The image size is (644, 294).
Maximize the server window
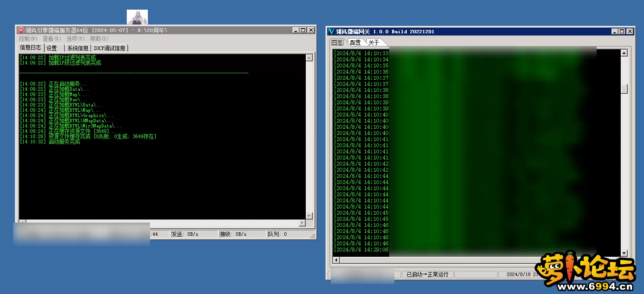click(x=303, y=30)
